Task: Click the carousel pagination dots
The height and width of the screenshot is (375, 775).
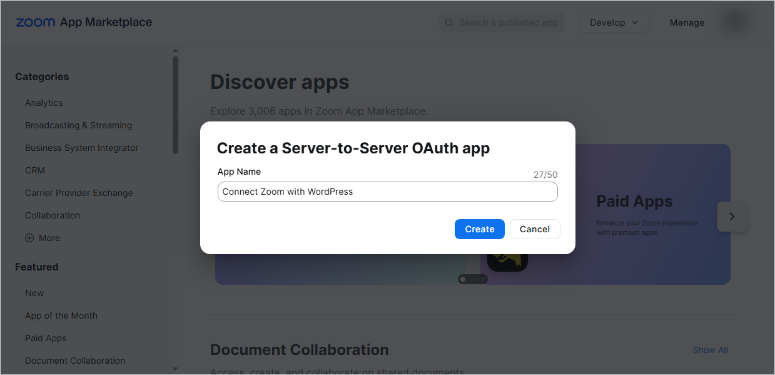Action: click(473, 279)
